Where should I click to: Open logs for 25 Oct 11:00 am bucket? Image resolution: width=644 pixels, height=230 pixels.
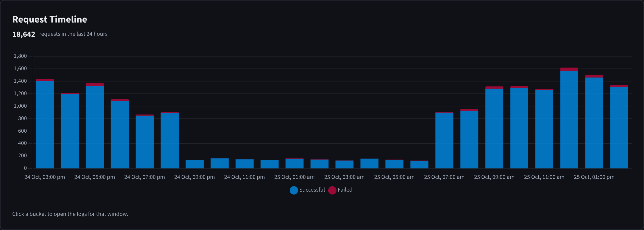(544, 129)
